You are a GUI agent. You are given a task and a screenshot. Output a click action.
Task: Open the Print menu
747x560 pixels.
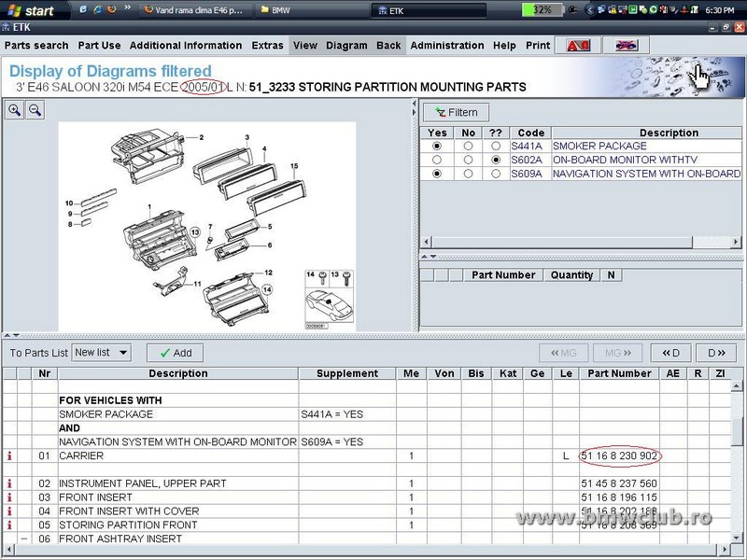click(538, 45)
